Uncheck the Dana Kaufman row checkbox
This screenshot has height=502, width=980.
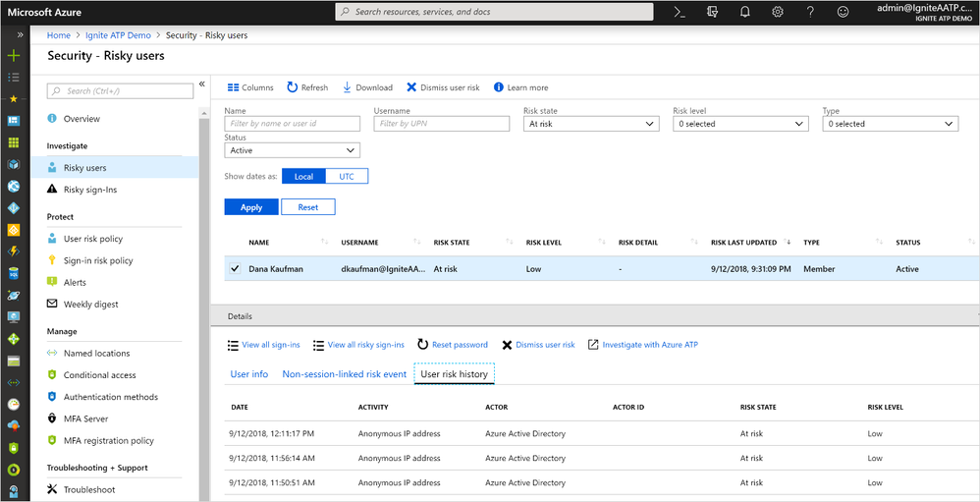234,268
